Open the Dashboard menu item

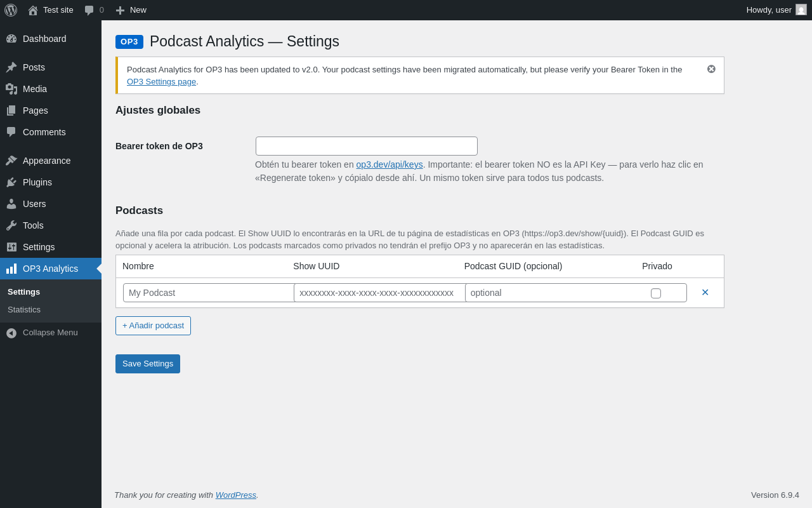(44, 39)
